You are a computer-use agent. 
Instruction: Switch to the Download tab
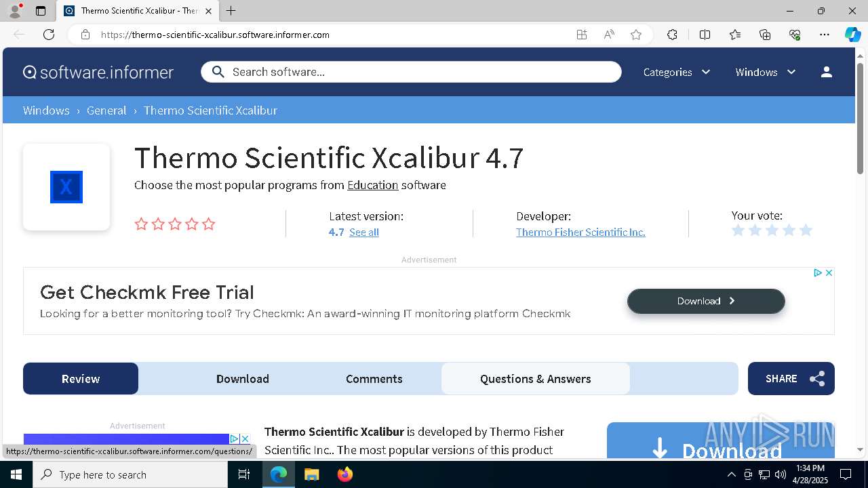pos(243,378)
